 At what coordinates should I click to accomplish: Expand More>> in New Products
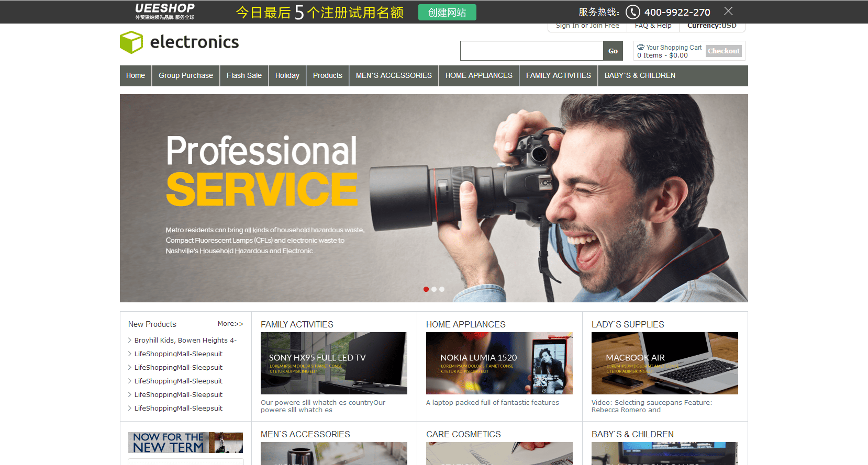(230, 324)
